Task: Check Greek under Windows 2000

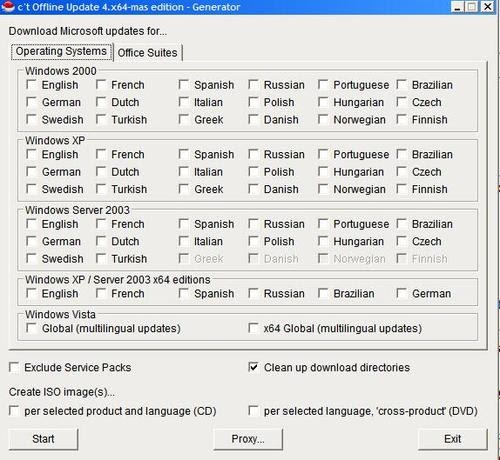Action: pyautogui.click(x=184, y=119)
